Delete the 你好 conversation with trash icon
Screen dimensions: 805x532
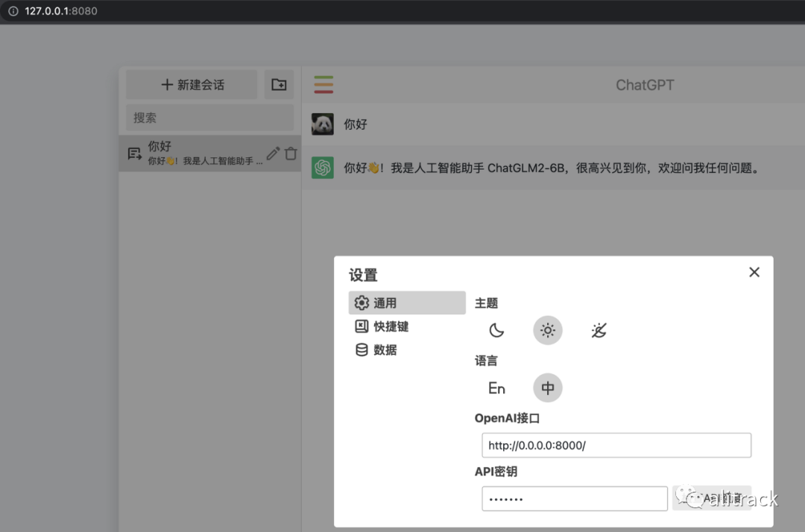click(x=291, y=153)
